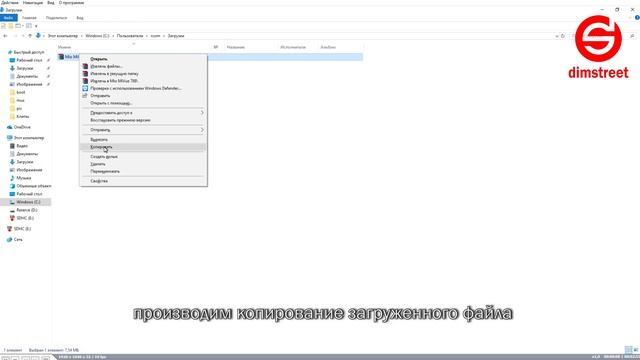This screenshot has height=360, width=640.
Task: Choose Удалить in the context menu
Action: [143, 164]
